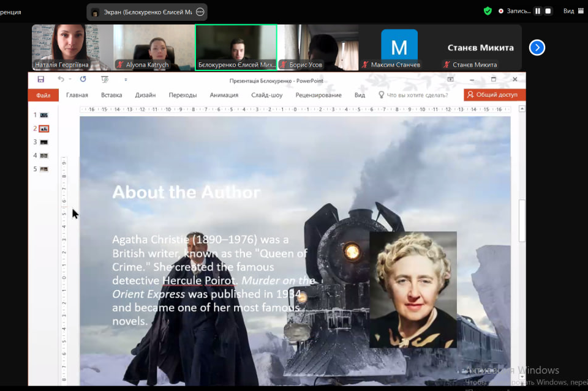588x391 pixels.
Task: Open the Файл menu
Action: coord(43,95)
